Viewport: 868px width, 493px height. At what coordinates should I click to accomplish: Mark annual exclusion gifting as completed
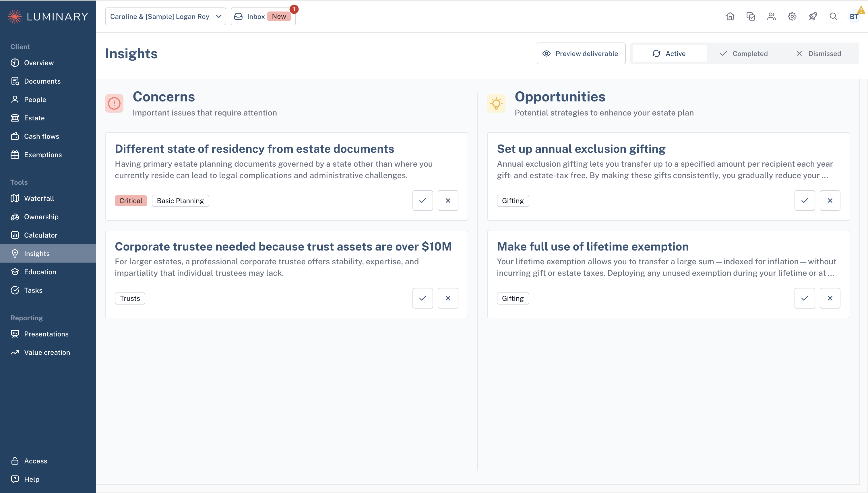(x=804, y=201)
